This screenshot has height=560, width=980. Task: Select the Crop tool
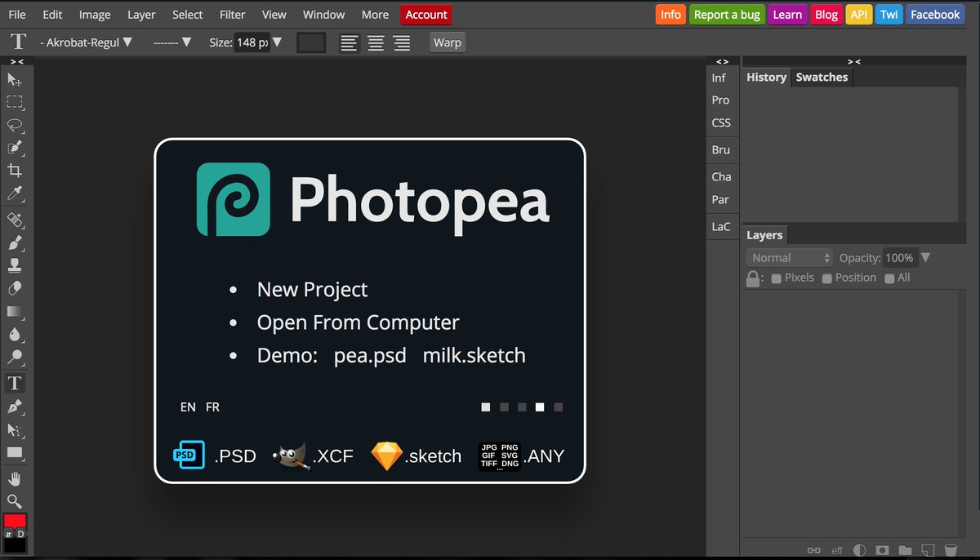(x=15, y=171)
